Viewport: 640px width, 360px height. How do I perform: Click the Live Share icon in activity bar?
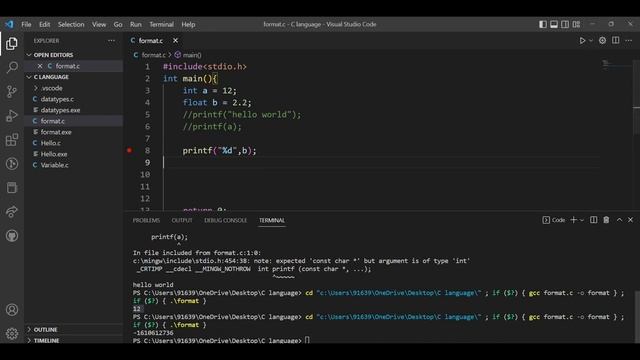click(x=12, y=211)
